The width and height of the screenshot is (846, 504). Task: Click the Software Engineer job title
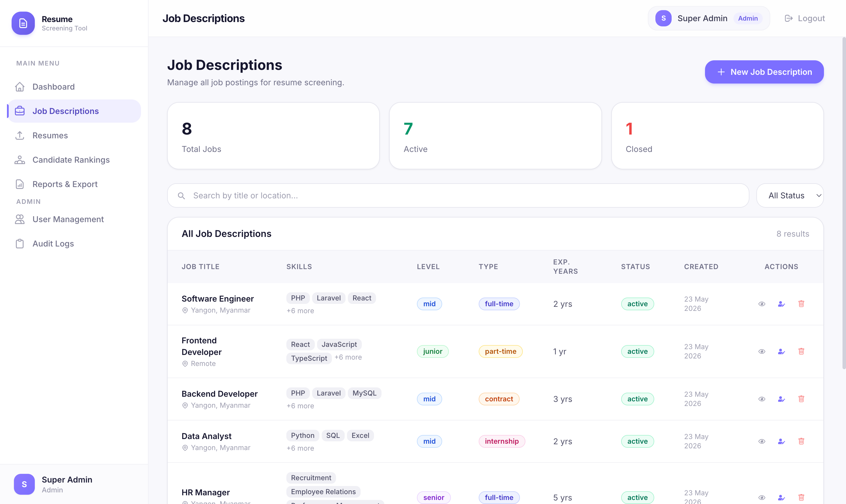[217, 298]
